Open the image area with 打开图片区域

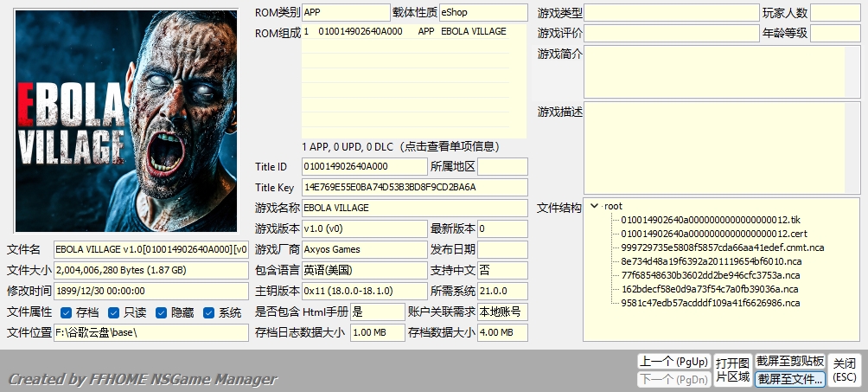731,370
